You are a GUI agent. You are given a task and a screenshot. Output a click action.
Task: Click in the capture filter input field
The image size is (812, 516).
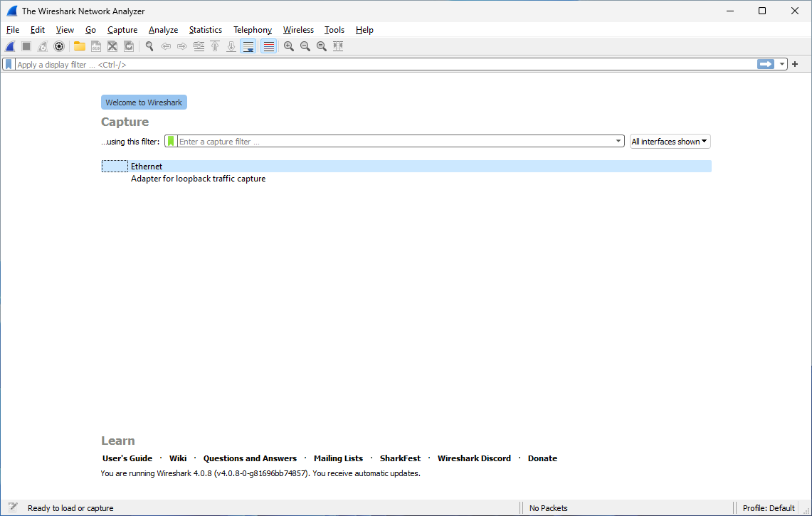[x=396, y=142]
